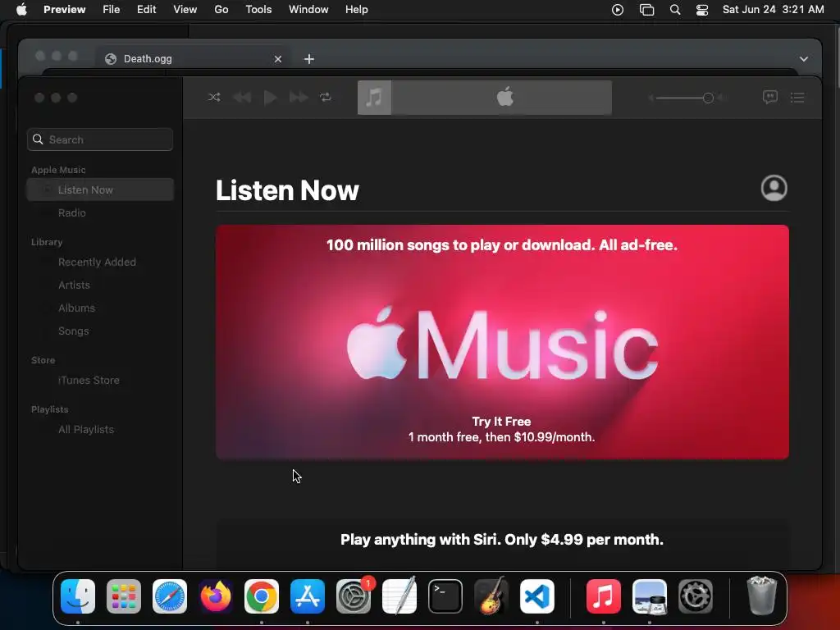Open System Preferences with badge in Dock
This screenshot has width=840, height=630.
coord(354,596)
